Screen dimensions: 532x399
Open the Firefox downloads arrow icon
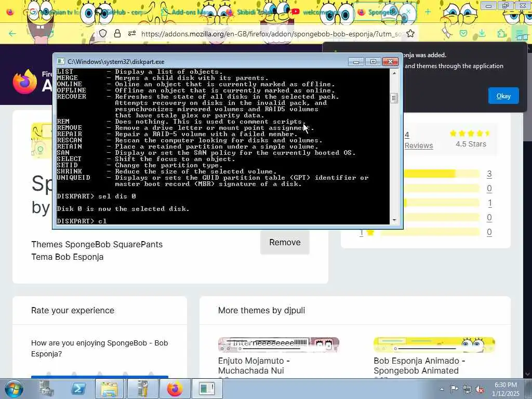(482, 33)
